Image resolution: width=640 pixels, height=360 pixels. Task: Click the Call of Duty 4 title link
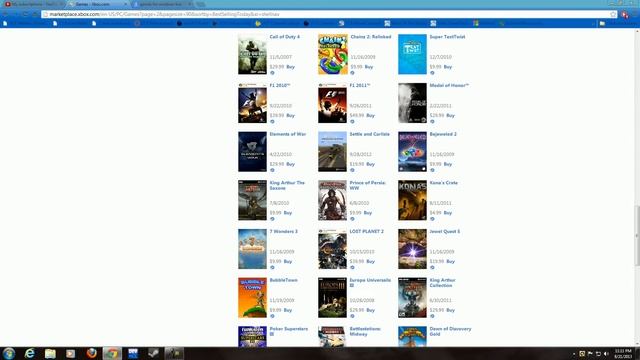click(x=284, y=37)
